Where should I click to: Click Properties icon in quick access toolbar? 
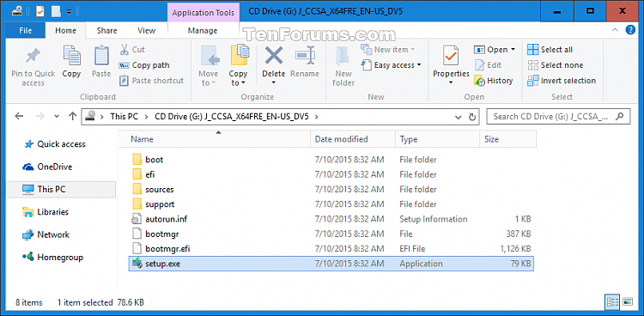click(39, 11)
